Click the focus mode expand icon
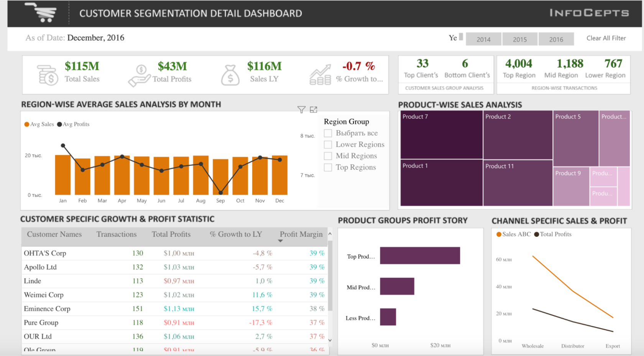Viewport: 644px width, 356px height. point(314,110)
